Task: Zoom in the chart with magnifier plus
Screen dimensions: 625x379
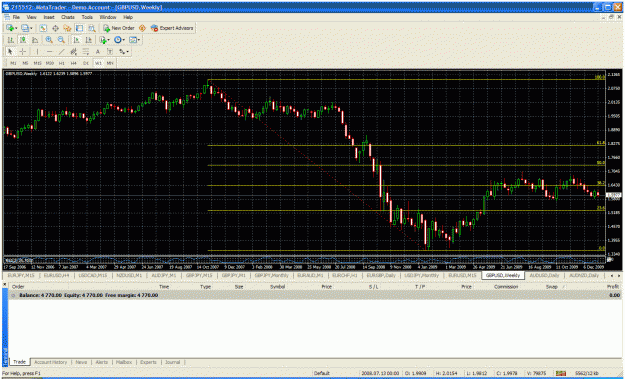Action: coord(49,40)
